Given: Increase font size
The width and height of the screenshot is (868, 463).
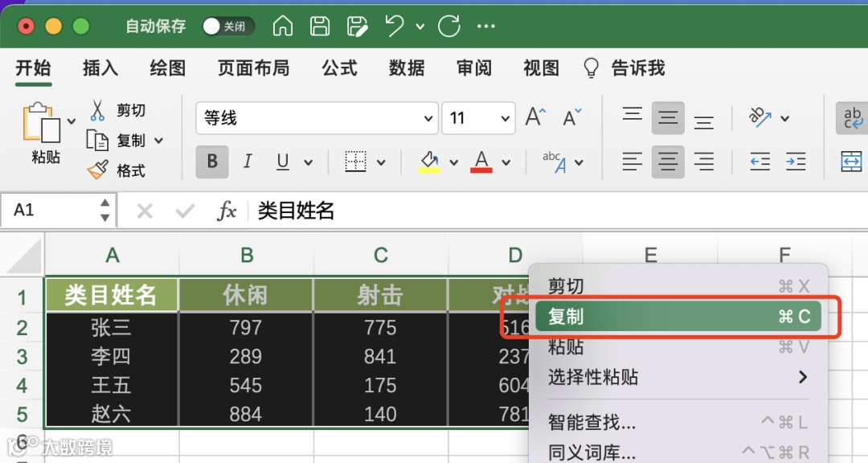Looking at the screenshot, I should (535, 117).
